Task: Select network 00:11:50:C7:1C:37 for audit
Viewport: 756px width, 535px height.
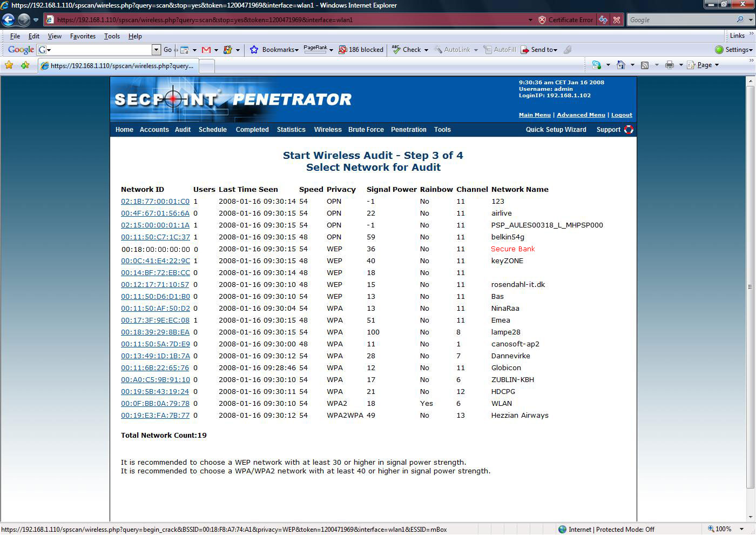Action: pos(156,237)
